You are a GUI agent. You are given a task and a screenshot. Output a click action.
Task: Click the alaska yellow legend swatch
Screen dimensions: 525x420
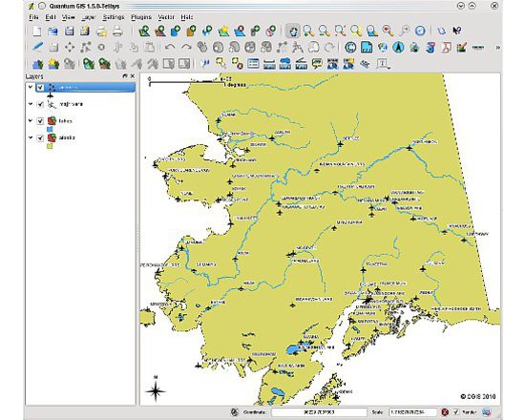(50, 146)
